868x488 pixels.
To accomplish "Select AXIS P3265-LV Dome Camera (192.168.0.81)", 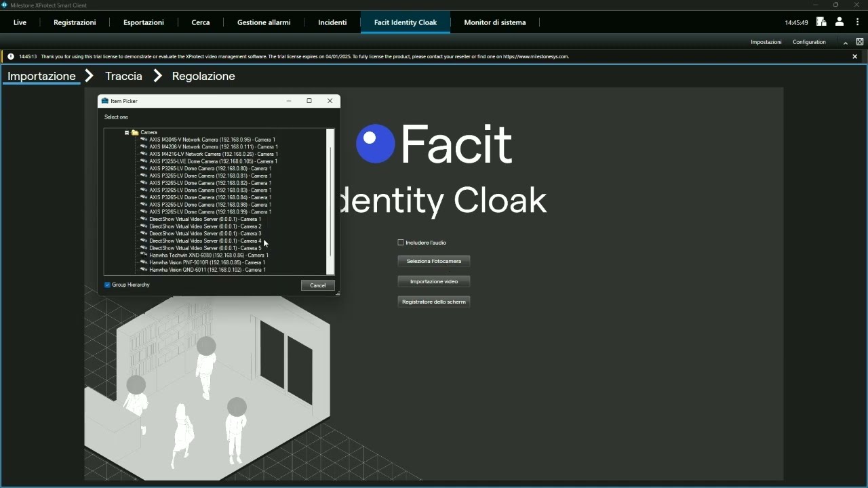I will 210,176.
